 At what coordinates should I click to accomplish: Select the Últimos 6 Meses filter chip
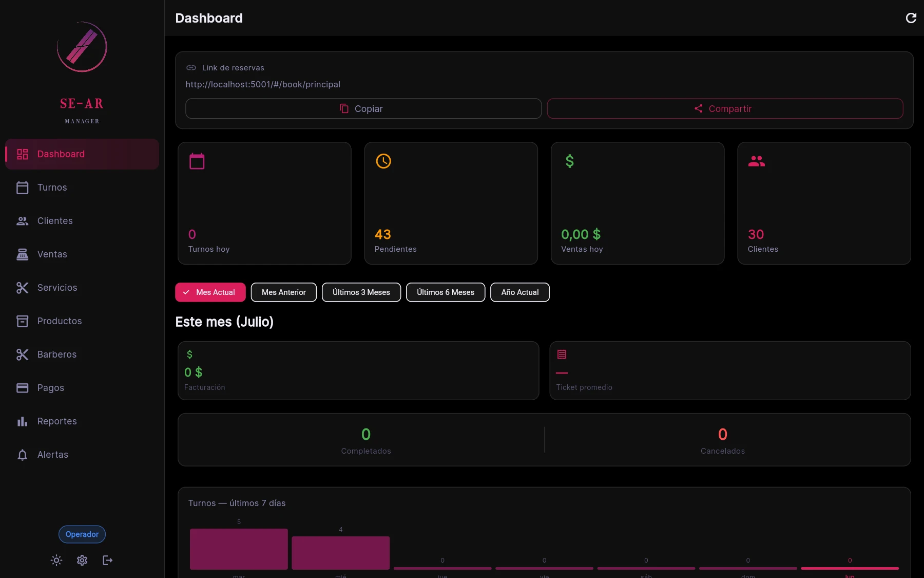tap(446, 292)
